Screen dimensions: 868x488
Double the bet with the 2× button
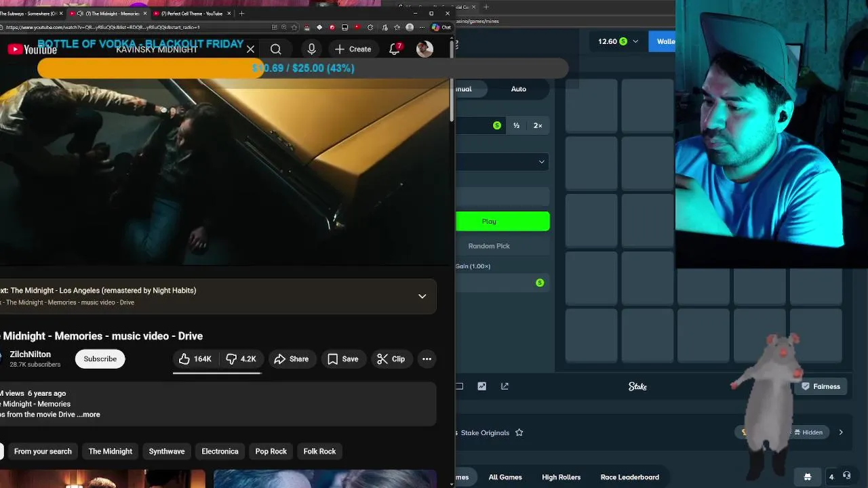pos(538,125)
